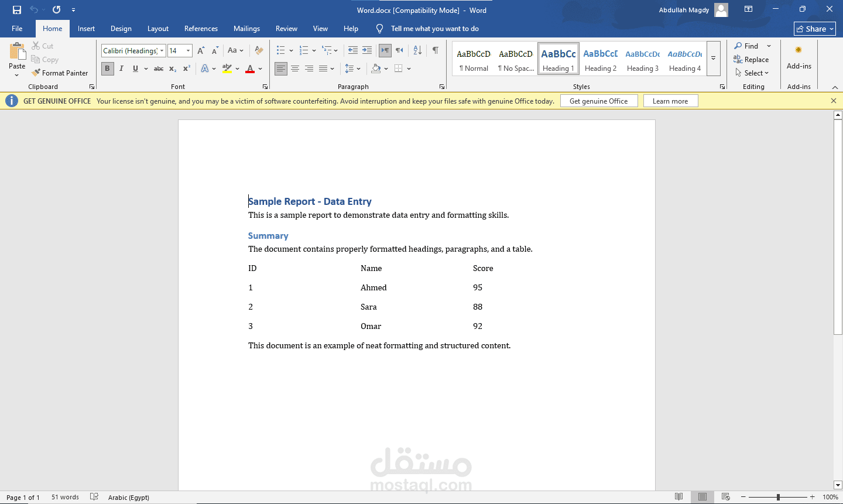This screenshot has height=504, width=843.
Task: Apply the Heading 2 style
Action: coord(601,59)
